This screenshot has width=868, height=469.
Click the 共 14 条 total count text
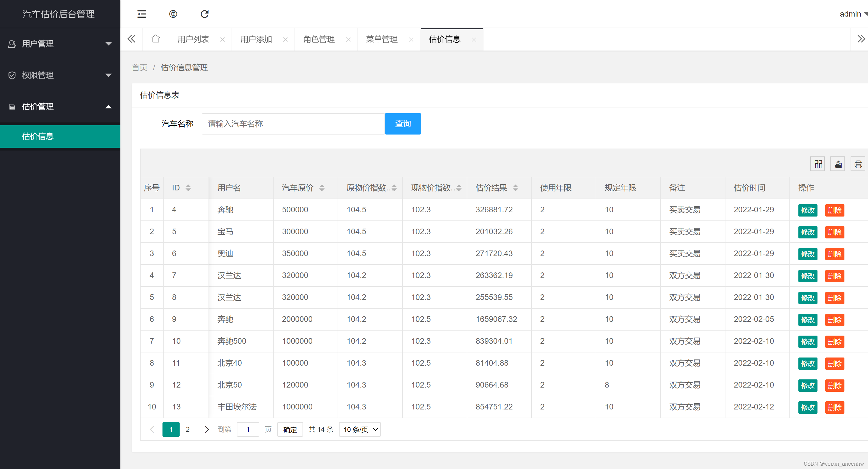tap(321, 429)
